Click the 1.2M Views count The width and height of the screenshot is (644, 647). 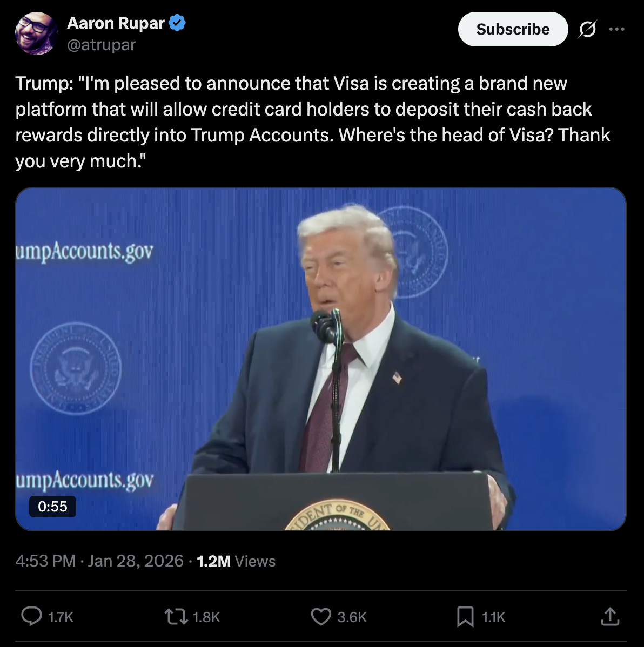coord(236,561)
